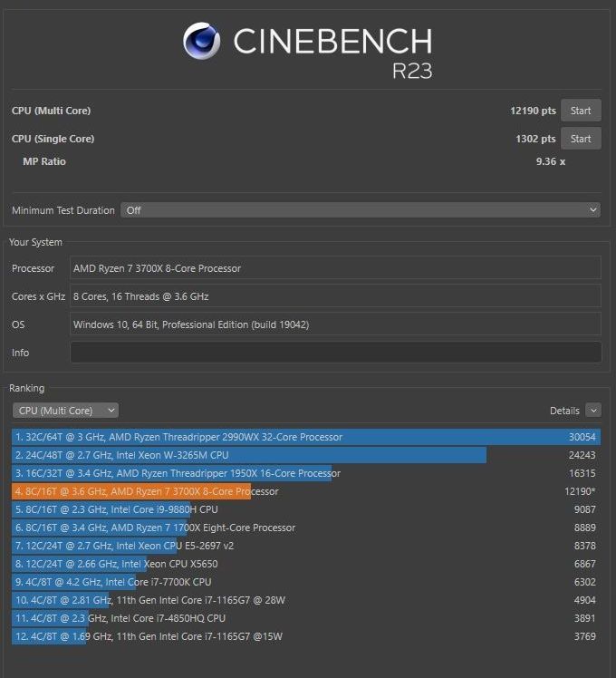Start the CPU Multi Core test
The height and width of the screenshot is (678, 616).
(581, 111)
